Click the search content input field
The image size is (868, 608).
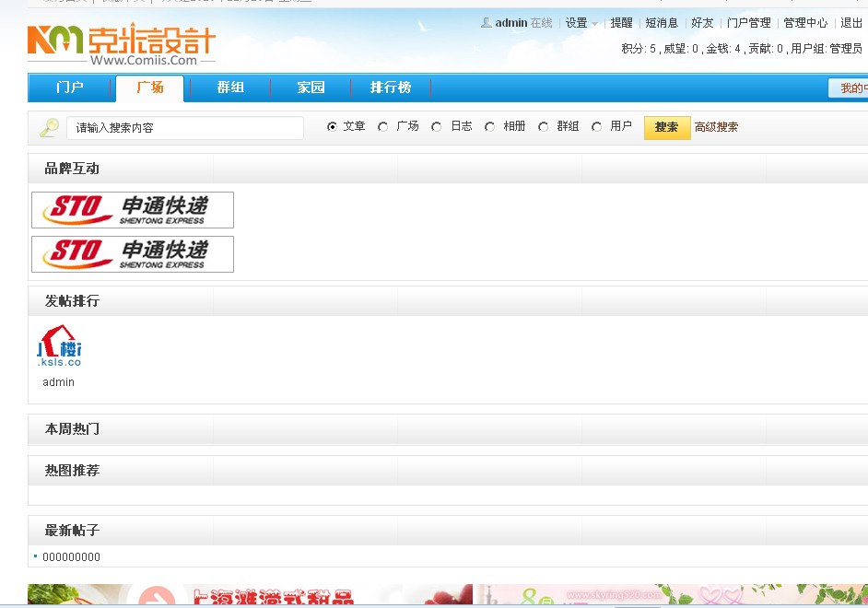click(185, 128)
